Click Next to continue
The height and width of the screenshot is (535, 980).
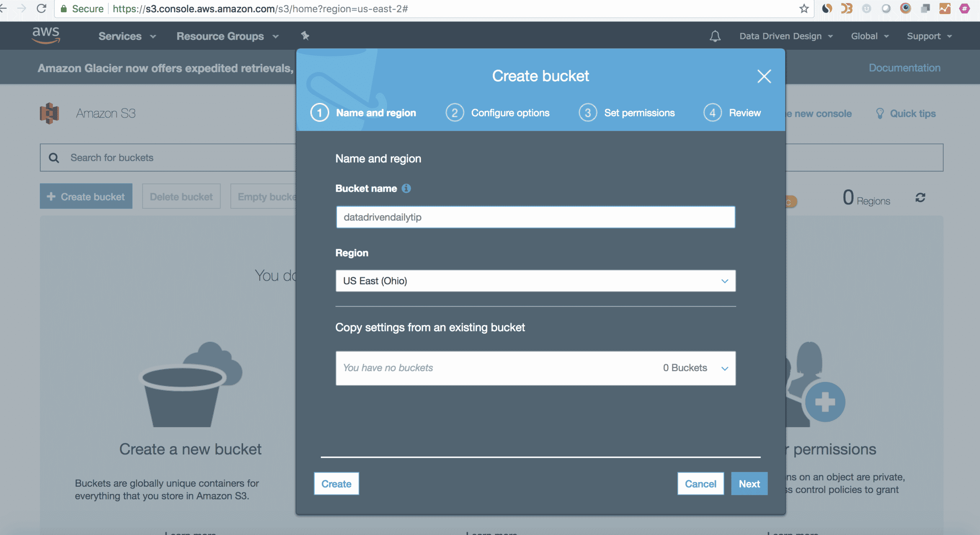[x=749, y=484]
